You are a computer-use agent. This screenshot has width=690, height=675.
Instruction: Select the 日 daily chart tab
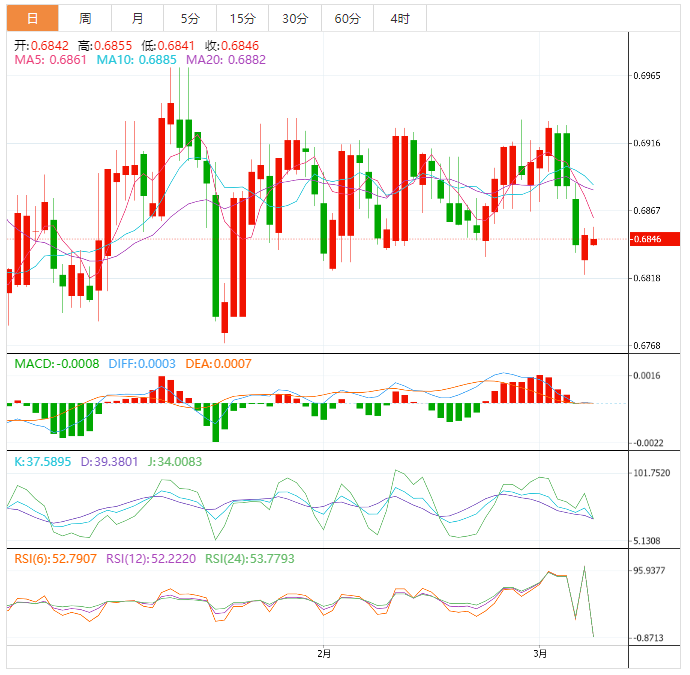(x=32, y=18)
